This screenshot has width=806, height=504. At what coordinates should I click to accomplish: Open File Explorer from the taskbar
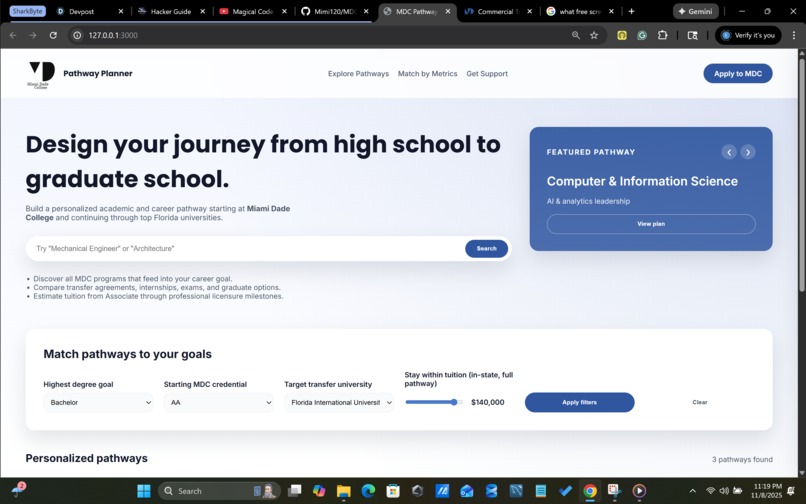343,491
